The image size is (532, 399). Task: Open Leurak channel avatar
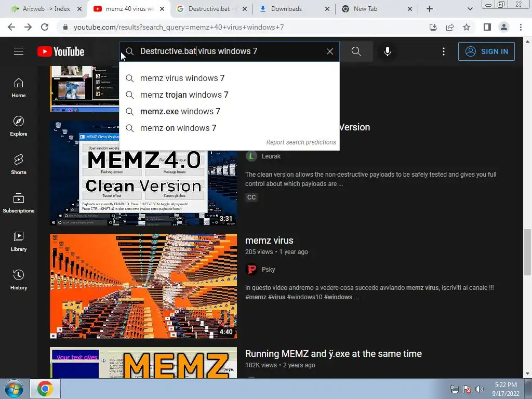pyautogui.click(x=251, y=156)
